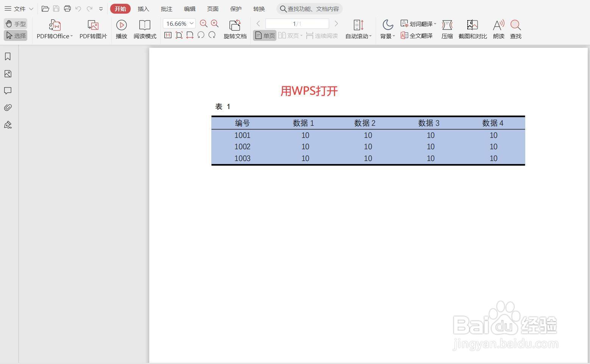Viewport: 590px width, 364px height.
Task: Select the 页面 tab
Action: coord(213,9)
